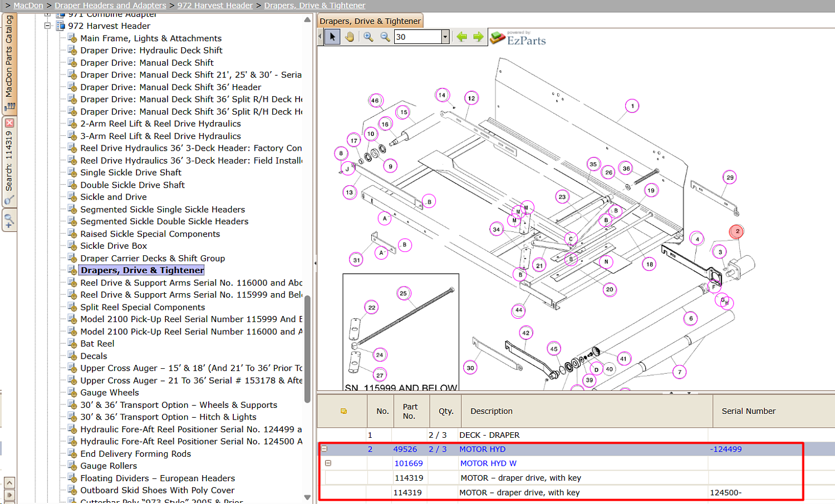The height and width of the screenshot is (504, 835).
Task: Select callout 29 on the diagram
Action: (730, 177)
